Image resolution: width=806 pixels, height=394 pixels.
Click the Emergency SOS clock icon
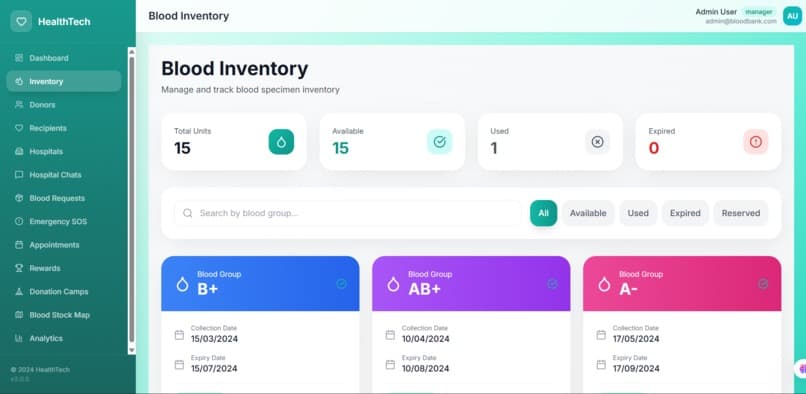[19, 222]
